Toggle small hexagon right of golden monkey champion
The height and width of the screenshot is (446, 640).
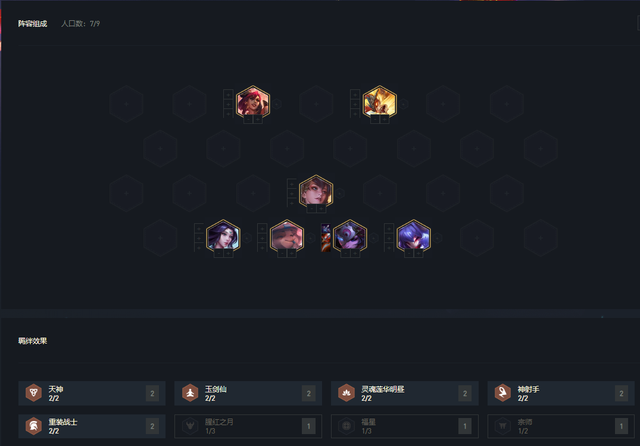[x=404, y=104]
